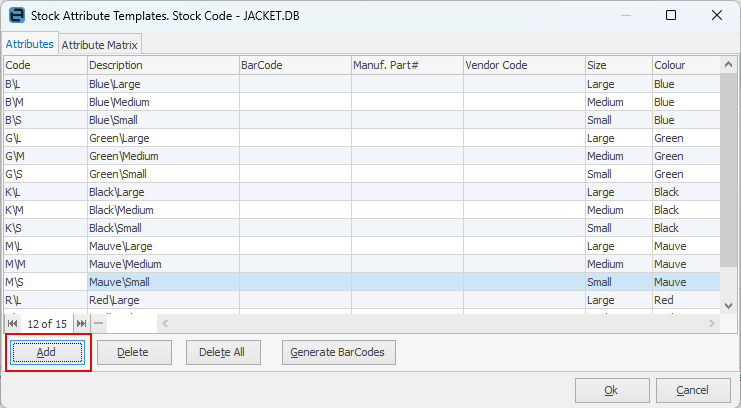Click the 12 of 15 record counter
The height and width of the screenshot is (408, 741).
tap(47, 324)
